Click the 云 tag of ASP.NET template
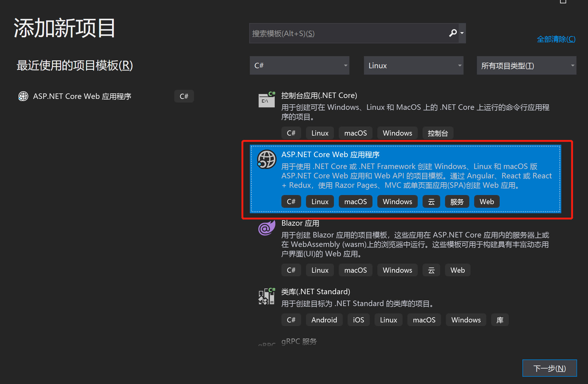588x384 pixels. 431,202
